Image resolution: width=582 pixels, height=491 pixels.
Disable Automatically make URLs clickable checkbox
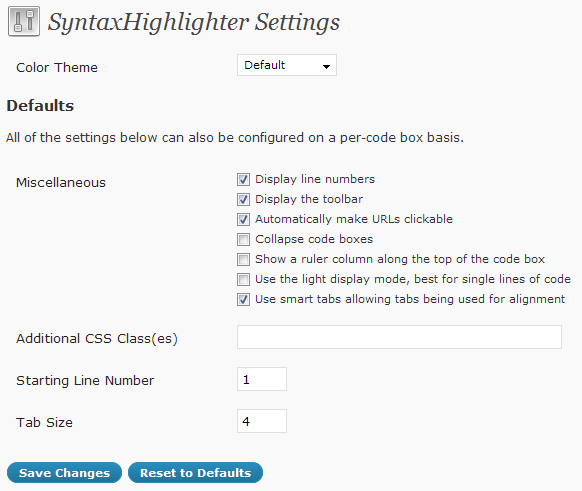click(x=243, y=219)
